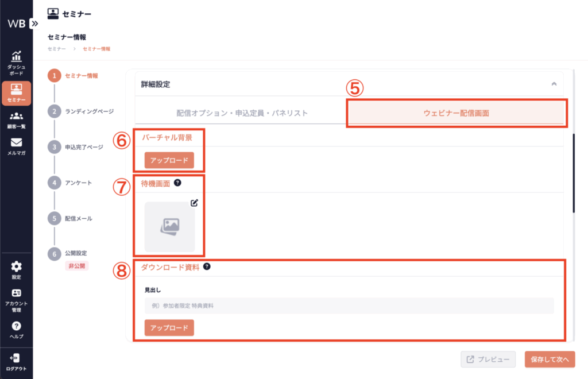The image size is (588, 379).
Task: Show help tooltip for ダウンロード資料
Action: [207, 266]
